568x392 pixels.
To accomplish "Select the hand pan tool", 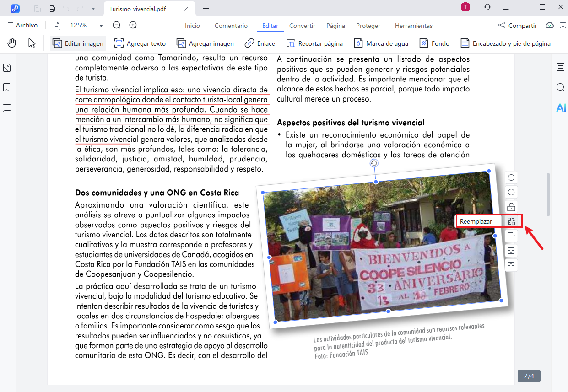I will [x=11, y=43].
